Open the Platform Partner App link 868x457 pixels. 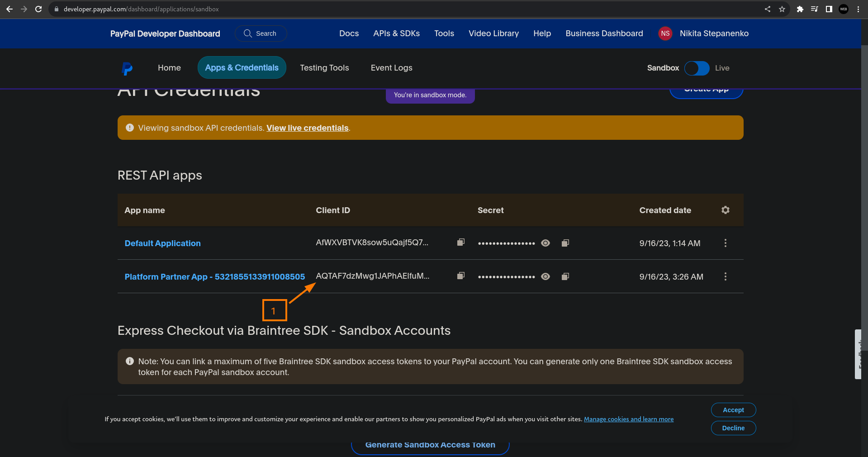pos(215,277)
